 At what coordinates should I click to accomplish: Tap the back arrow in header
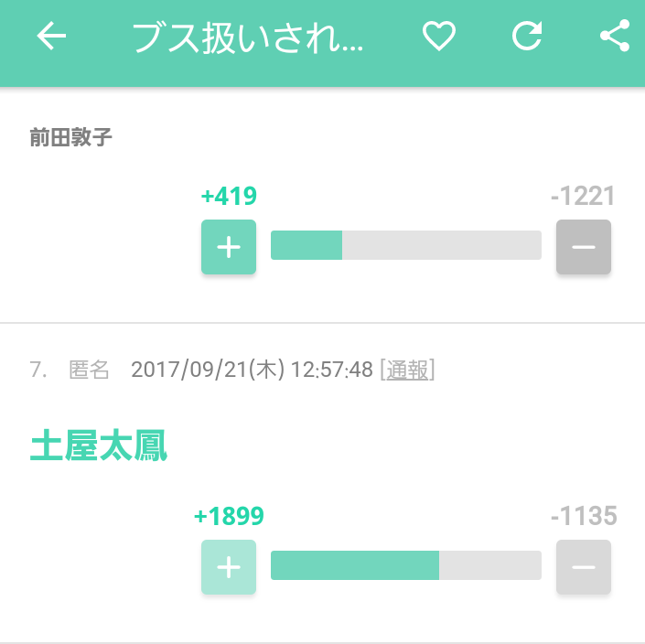coord(51,37)
